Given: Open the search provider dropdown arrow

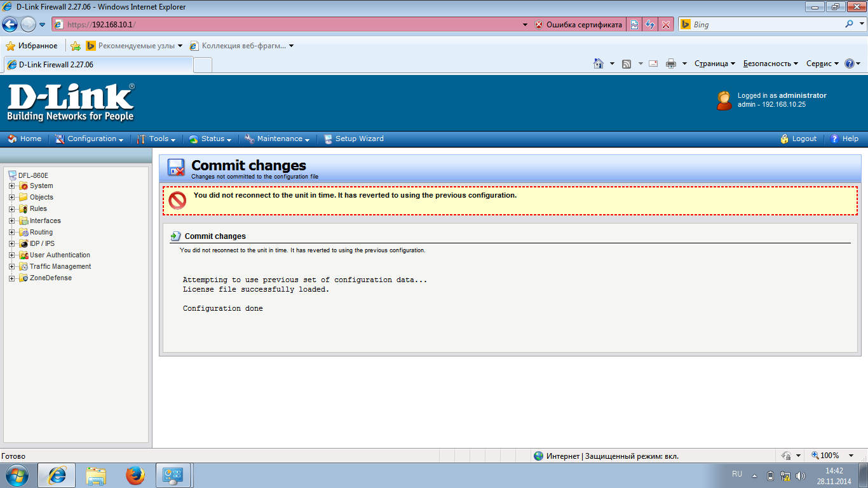Looking at the screenshot, I should click(861, 24).
